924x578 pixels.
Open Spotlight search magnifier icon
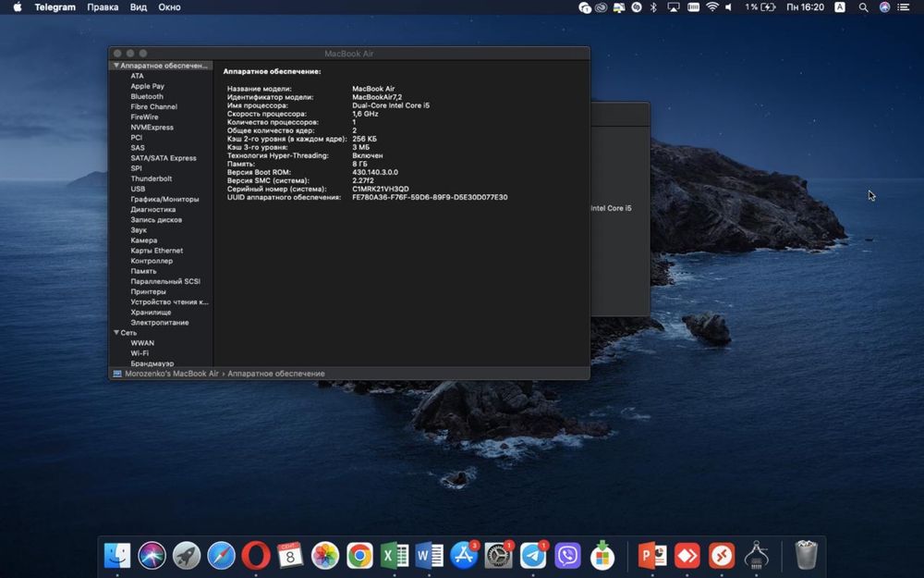863,7
